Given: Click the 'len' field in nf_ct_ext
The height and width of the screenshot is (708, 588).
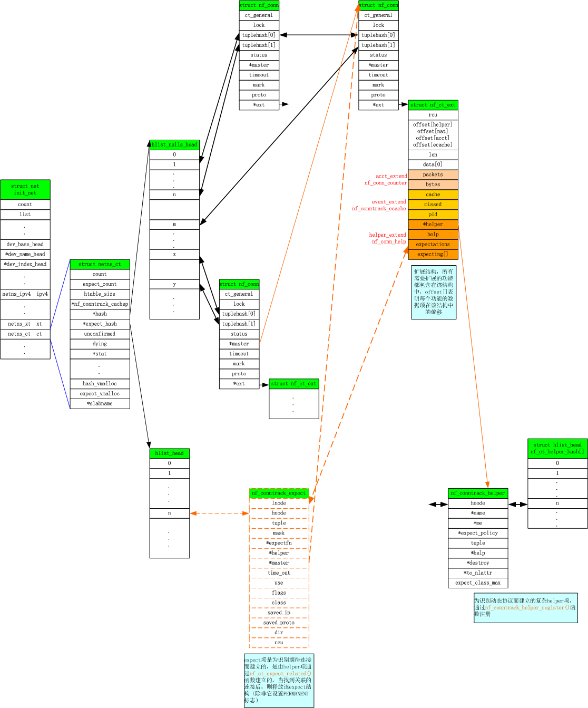Looking at the screenshot, I should 433,155.
